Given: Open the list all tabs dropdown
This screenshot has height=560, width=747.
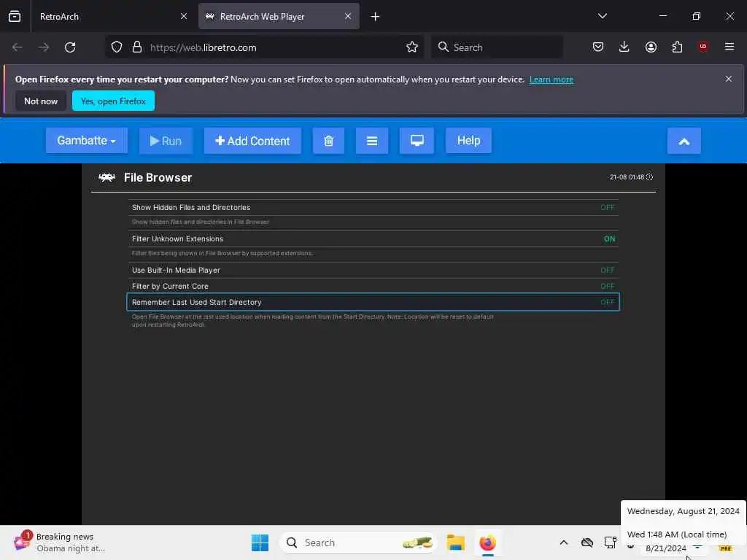Looking at the screenshot, I should pos(602,16).
